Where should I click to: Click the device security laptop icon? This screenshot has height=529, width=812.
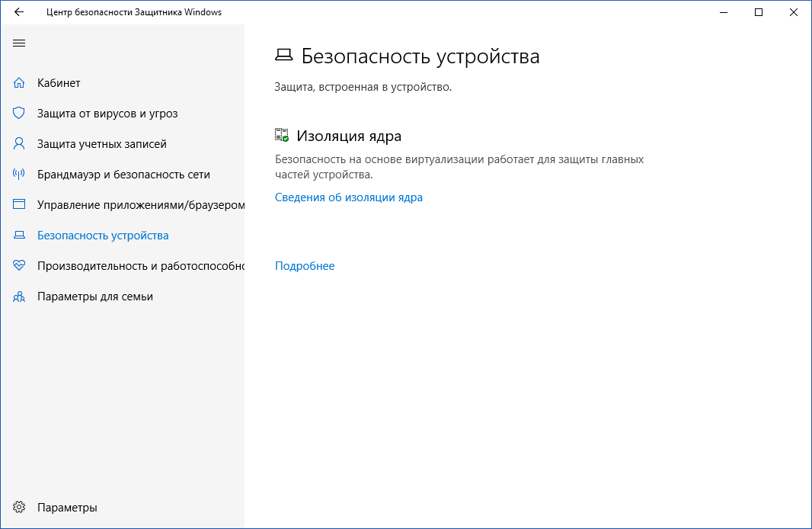pos(18,235)
